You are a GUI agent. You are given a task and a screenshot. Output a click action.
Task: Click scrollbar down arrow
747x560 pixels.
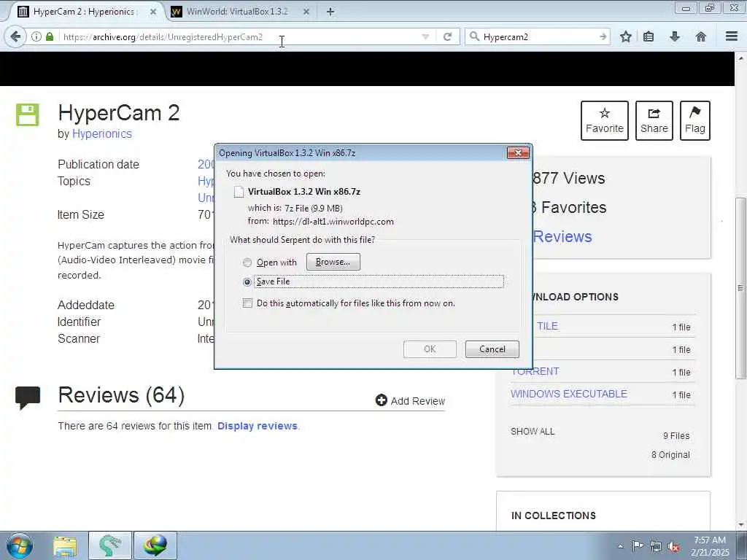[740, 525]
